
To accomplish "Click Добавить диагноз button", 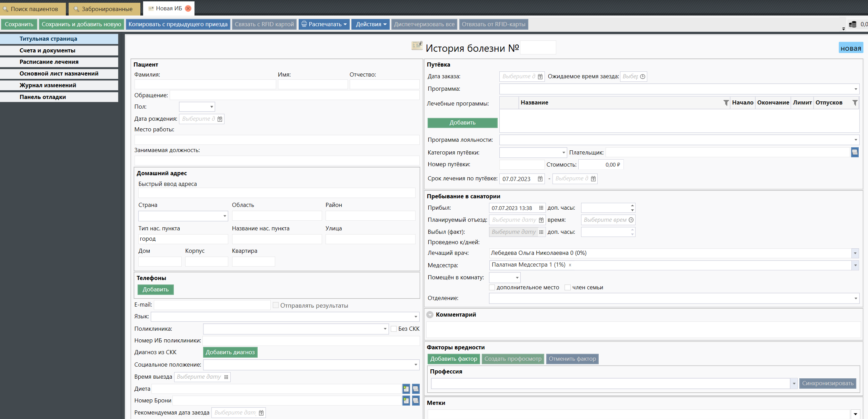I will point(230,352).
